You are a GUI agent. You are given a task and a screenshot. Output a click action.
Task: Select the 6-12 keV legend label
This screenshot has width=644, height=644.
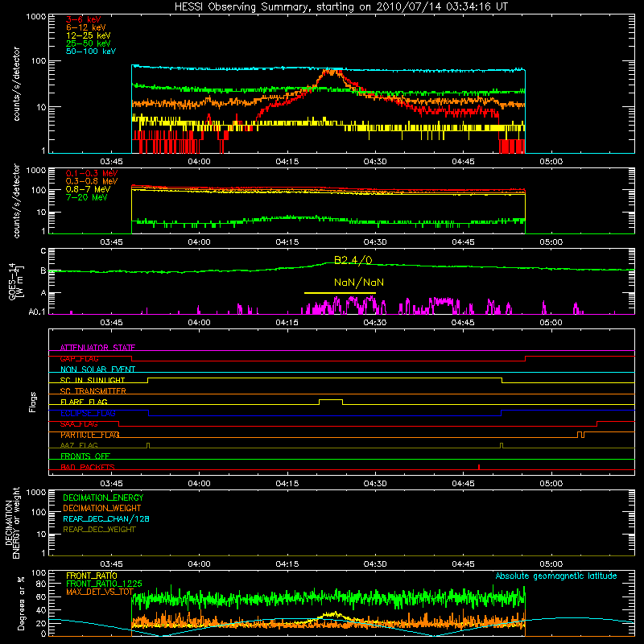(86, 27)
